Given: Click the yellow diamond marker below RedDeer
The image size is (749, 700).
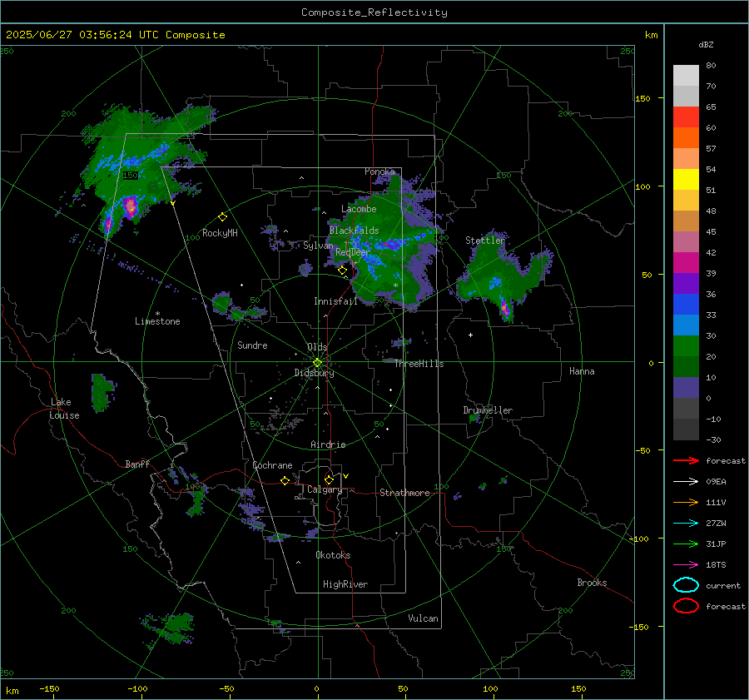Looking at the screenshot, I should click(342, 271).
